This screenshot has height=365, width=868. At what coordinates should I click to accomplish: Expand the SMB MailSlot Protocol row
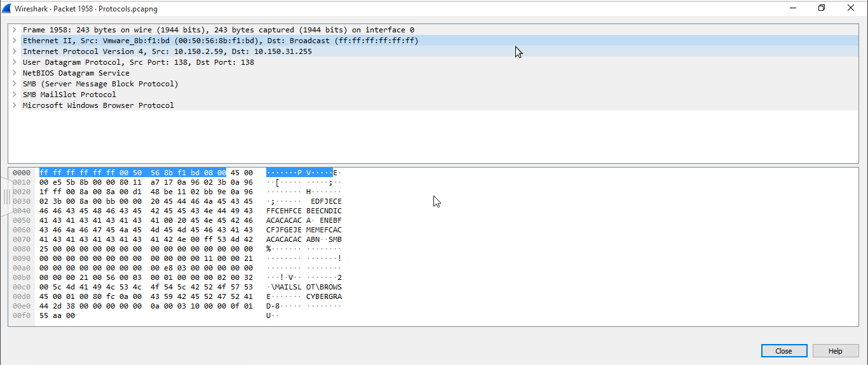pyautogui.click(x=14, y=95)
